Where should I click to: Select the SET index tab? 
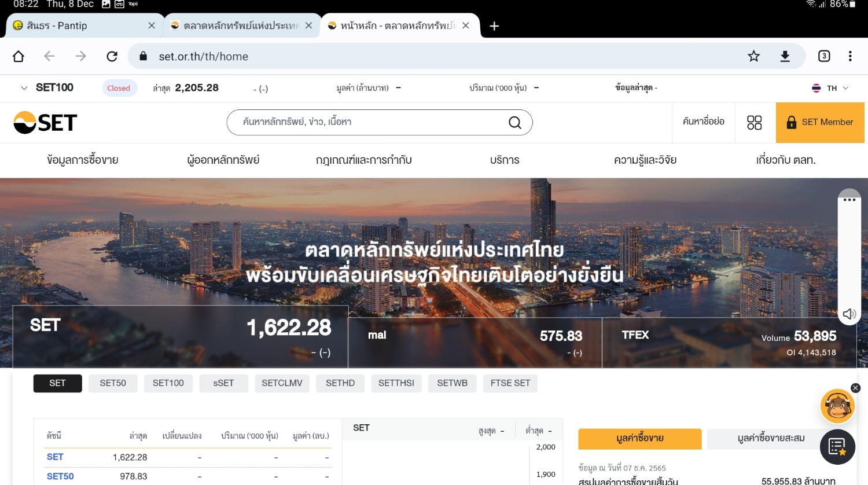pos(57,383)
